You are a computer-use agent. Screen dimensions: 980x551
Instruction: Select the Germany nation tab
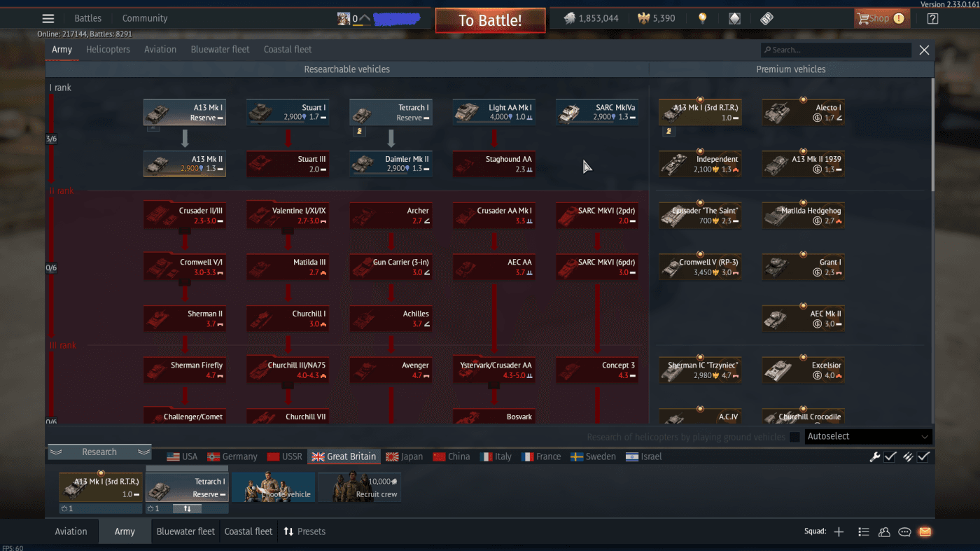pyautogui.click(x=232, y=457)
